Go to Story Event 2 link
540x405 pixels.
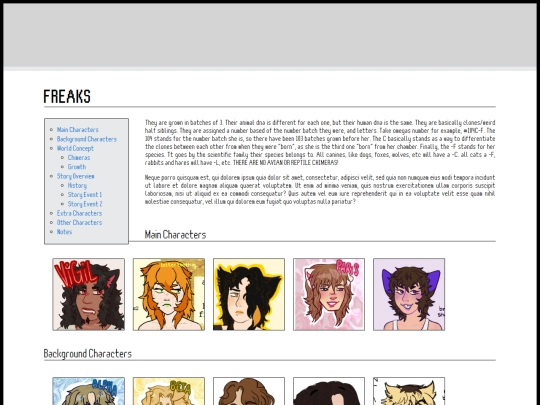[85, 204]
